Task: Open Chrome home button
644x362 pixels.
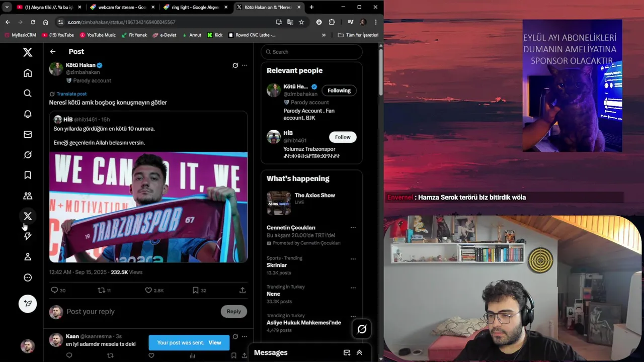Action: coord(45,22)
